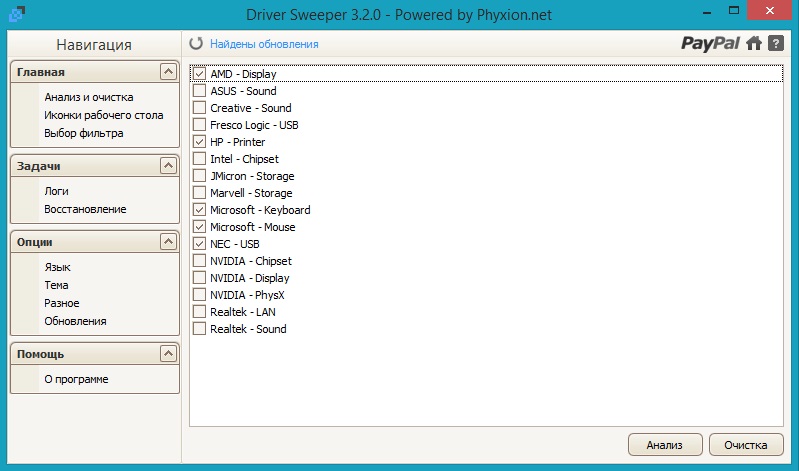Image resolution: width=799 pixels, height=471 pixels.
Task: Open the Обновления options
Action: tap(75, 321)
